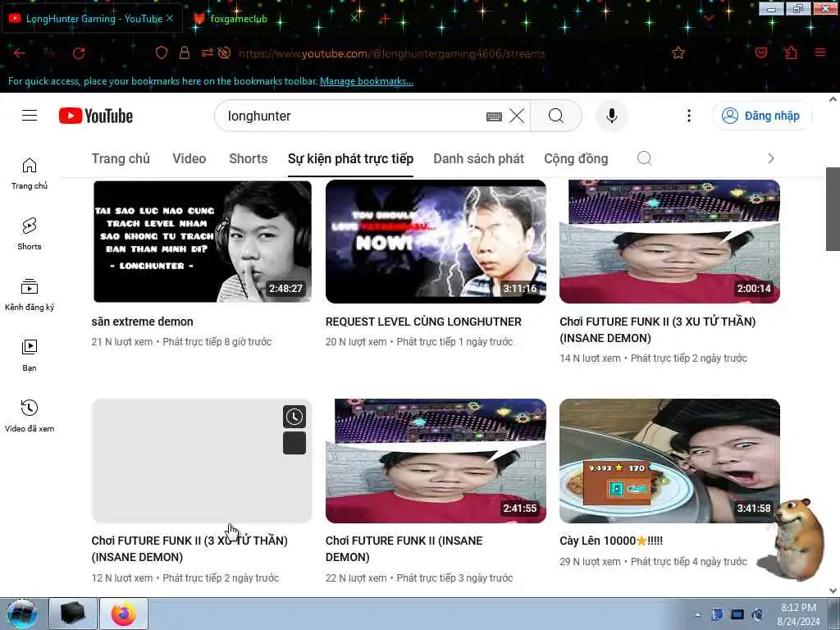
Task: Click the săn extreme demon title
Action: [x=142, y=322]
